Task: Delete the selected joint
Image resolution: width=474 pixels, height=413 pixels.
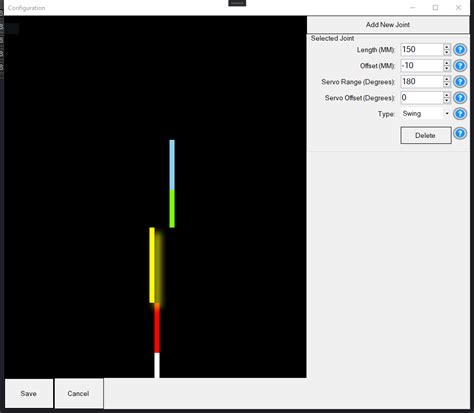Action: pyautogui.click(x=426, y=135)
